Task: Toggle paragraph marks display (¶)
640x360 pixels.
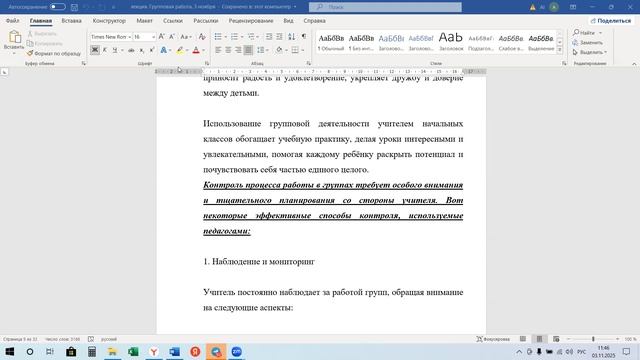Action: (304, 37)
